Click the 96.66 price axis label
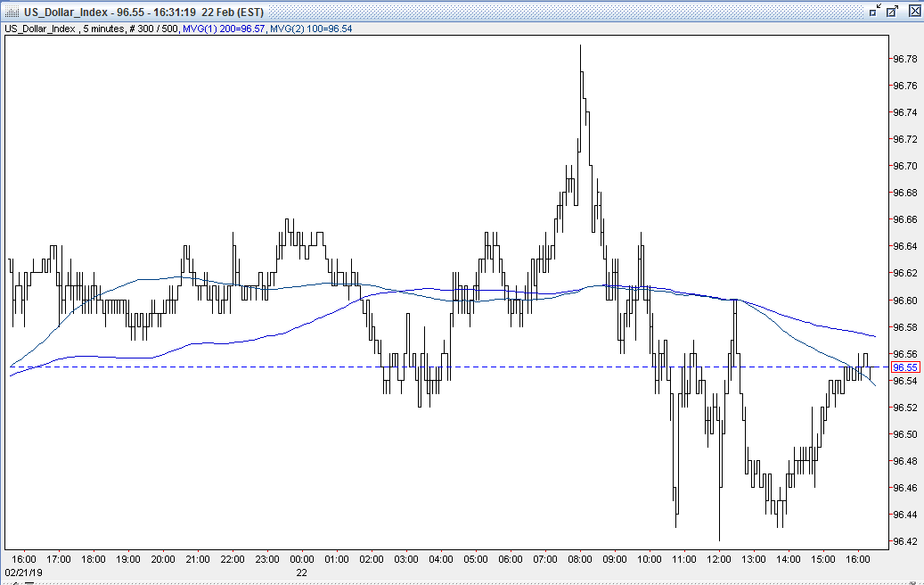This screenshot has width=924, height=585. coord(905,220)
